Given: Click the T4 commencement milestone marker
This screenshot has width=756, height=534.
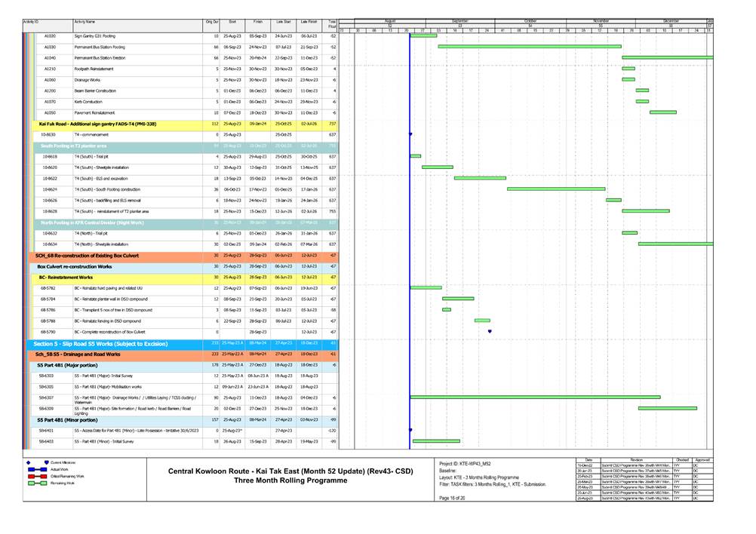Looking at the screenshot, I should coord(410,134).
